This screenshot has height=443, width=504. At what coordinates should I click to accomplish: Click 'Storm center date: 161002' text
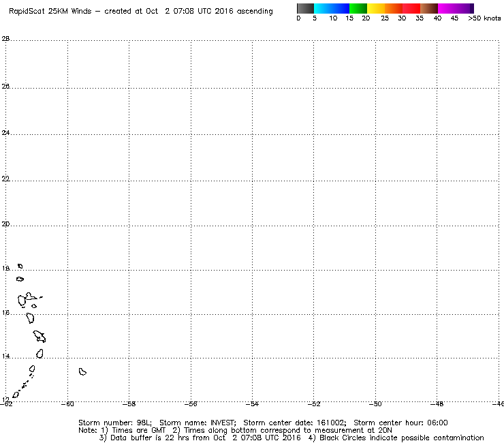point(294,423)
